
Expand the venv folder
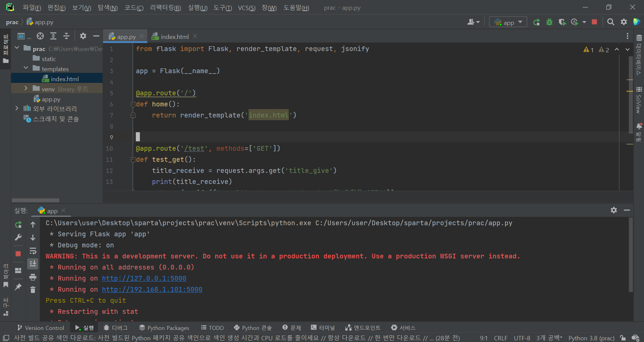(26, 88)
